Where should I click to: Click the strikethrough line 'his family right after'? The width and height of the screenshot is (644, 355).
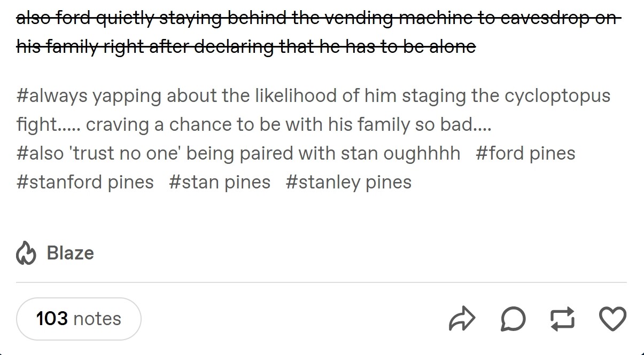click(246, 46)
